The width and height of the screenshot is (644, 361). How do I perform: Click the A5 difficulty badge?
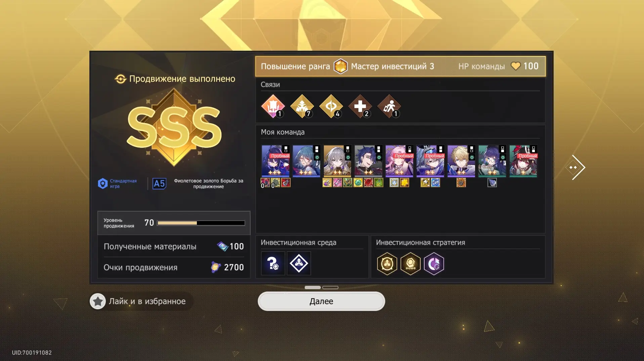coord(159,184)
